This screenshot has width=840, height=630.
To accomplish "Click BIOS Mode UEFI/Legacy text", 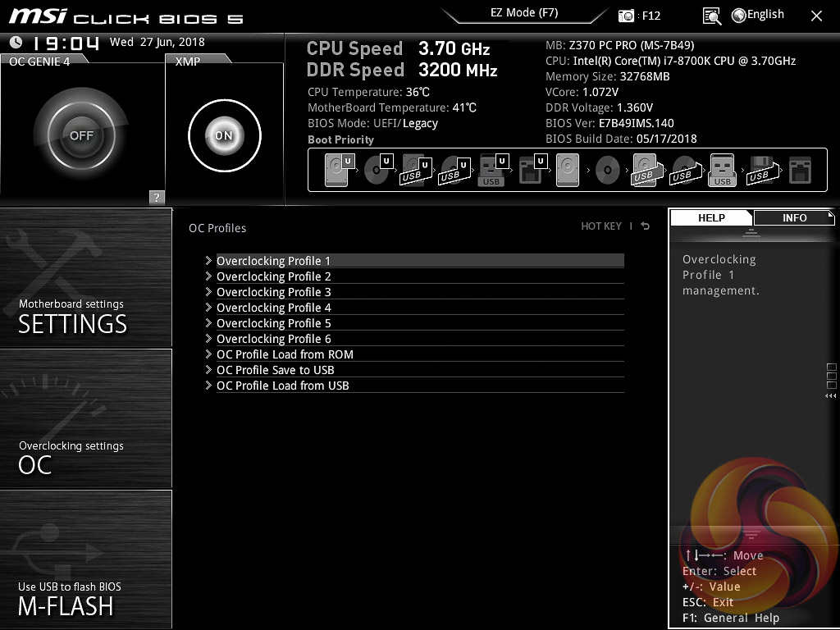I will click(x=373, y=123).
